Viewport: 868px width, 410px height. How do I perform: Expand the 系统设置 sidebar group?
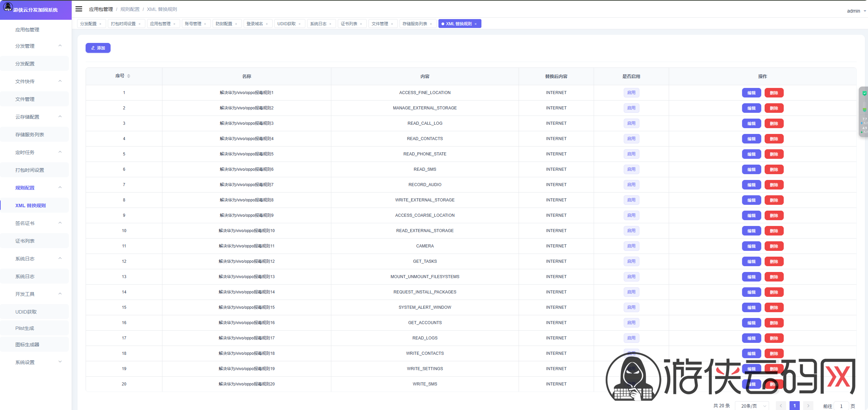click(x=60, y=362)
